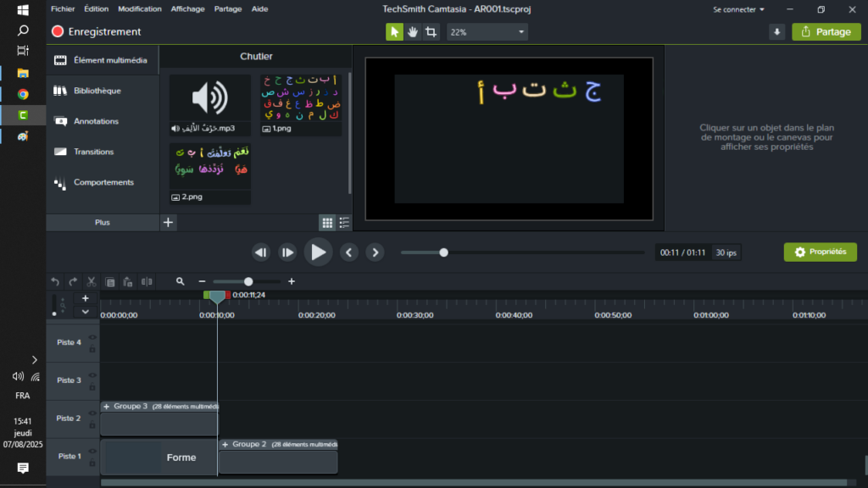Image resolution: width=868 pixels, height=488 pixels.
Task: Switch media bin to thumbnail grid view
Action: 327,223
